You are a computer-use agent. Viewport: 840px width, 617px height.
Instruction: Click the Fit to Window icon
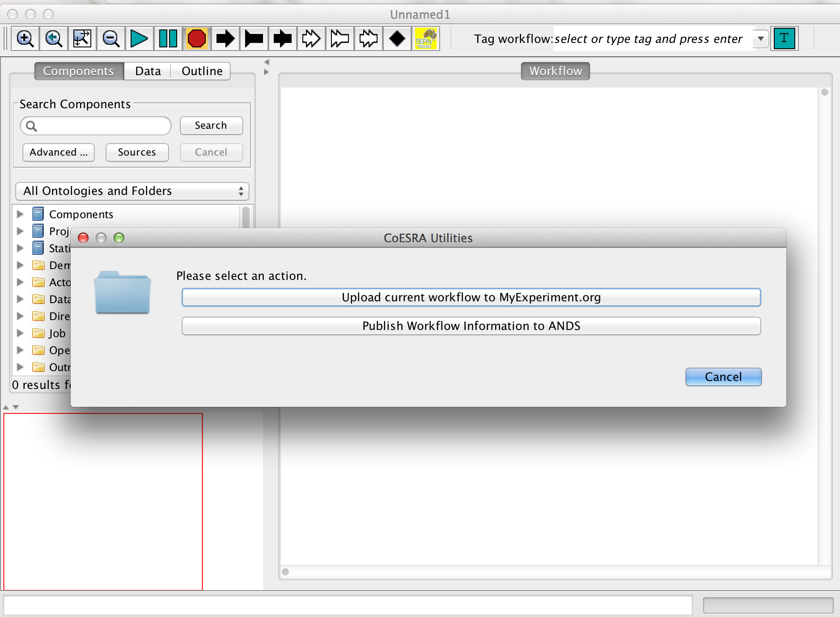click(x=82, y=38)
